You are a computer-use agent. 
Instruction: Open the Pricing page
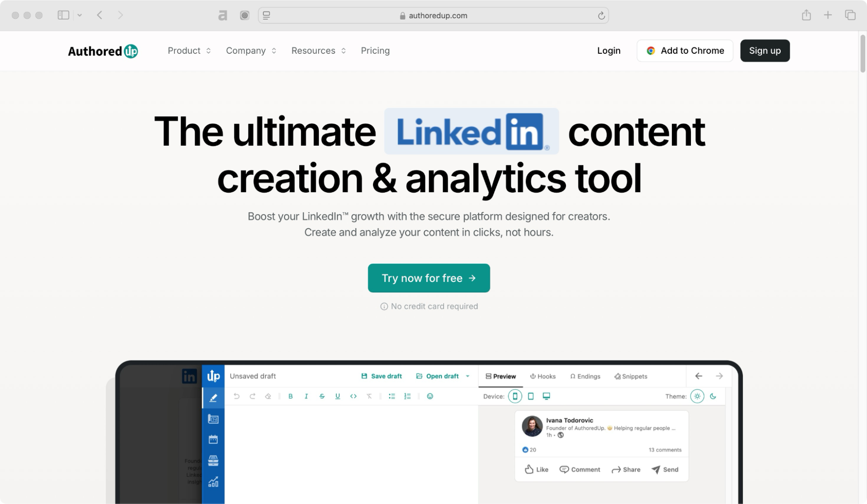click(375, 51)
